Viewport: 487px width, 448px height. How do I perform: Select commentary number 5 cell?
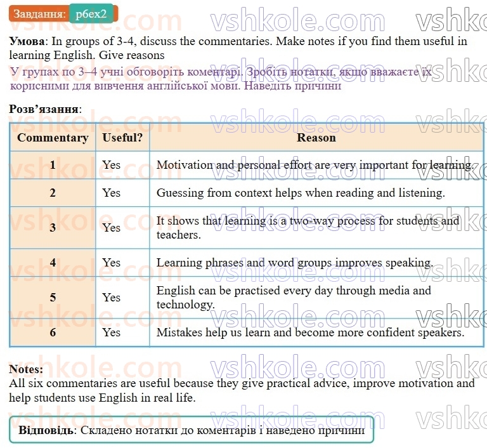click(x=53, y=298)
